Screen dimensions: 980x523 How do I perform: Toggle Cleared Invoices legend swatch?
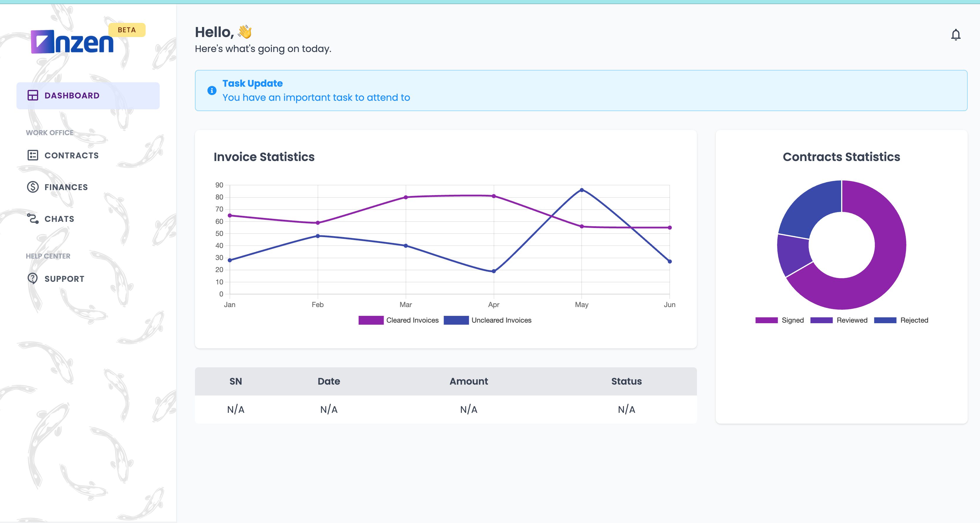(x=371, y=320)
